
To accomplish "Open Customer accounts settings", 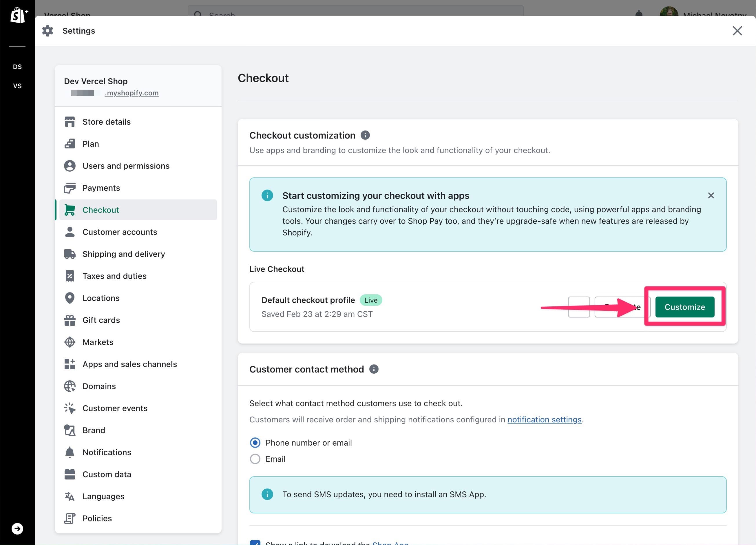I will (x=120, y=232).
